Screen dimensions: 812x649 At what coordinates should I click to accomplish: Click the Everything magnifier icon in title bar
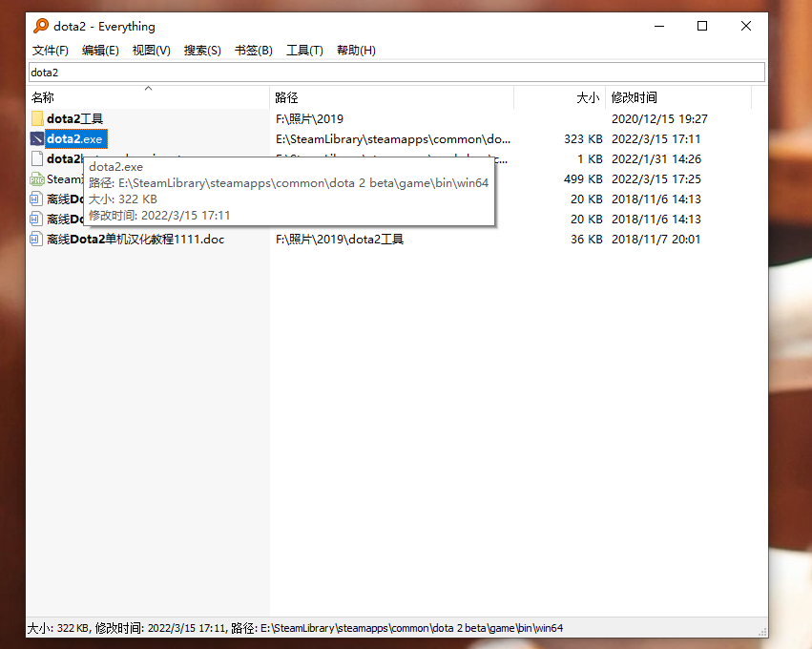click(x=41, y=26)
